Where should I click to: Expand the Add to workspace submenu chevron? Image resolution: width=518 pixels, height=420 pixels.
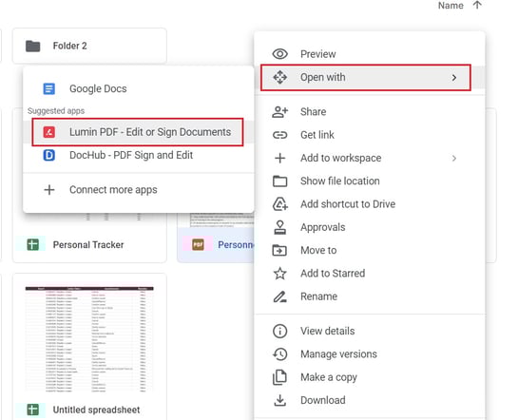[454, 159]
